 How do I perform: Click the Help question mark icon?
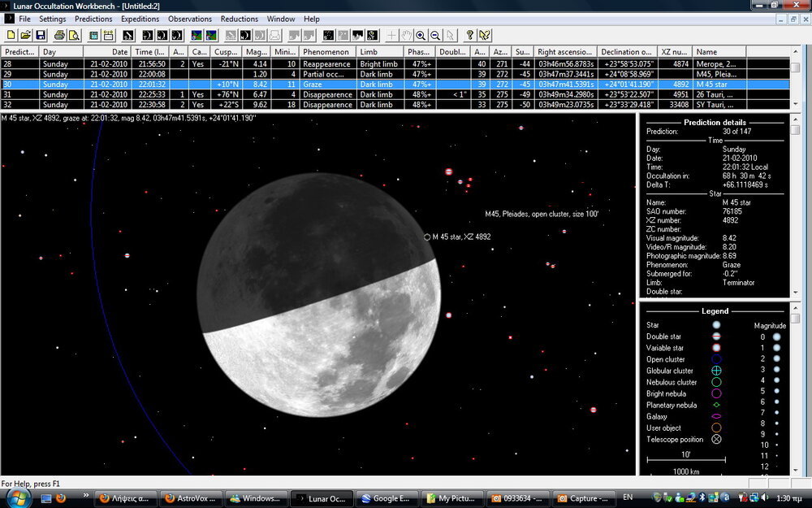click(470, 35)
